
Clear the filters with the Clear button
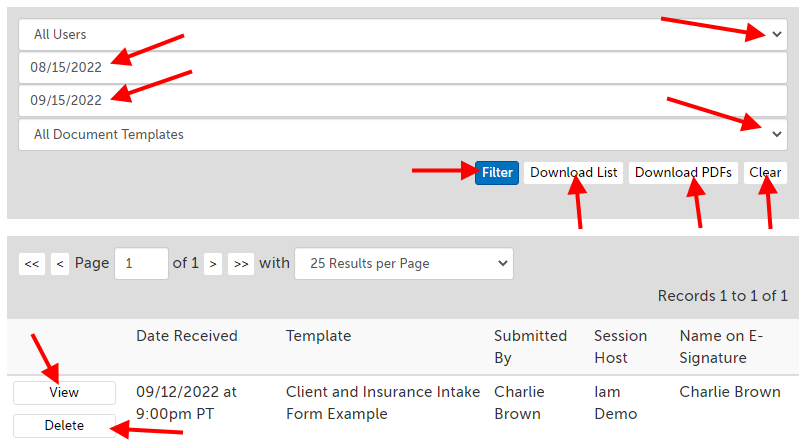pos(765,173)
